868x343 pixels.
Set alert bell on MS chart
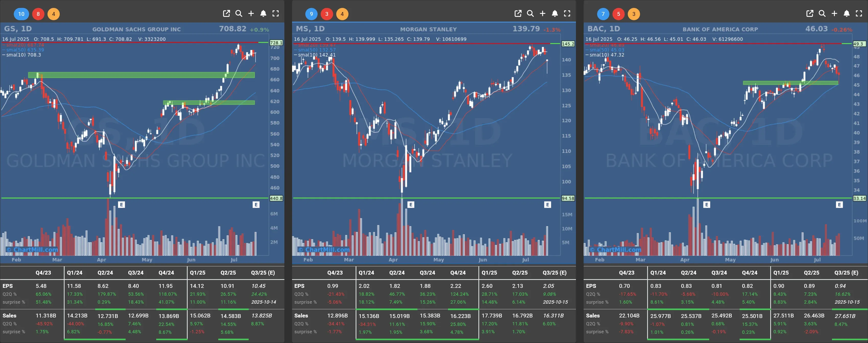555,14
